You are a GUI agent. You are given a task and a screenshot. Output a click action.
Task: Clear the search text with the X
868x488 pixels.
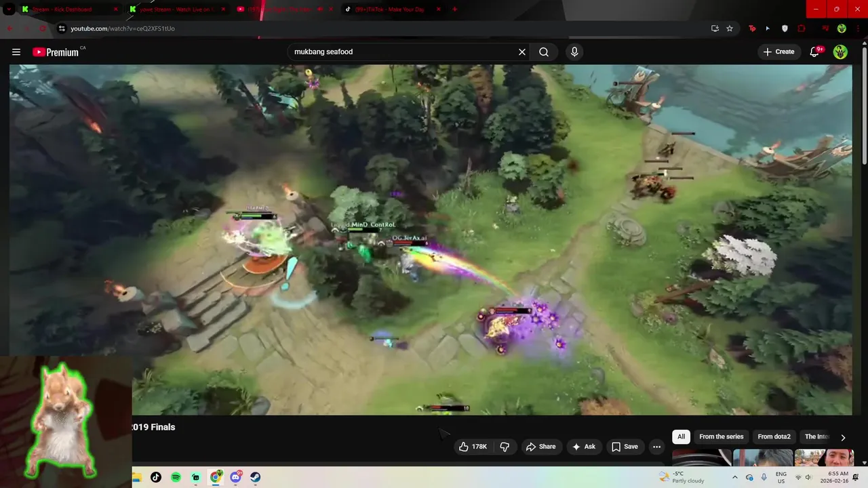point(522,52)
